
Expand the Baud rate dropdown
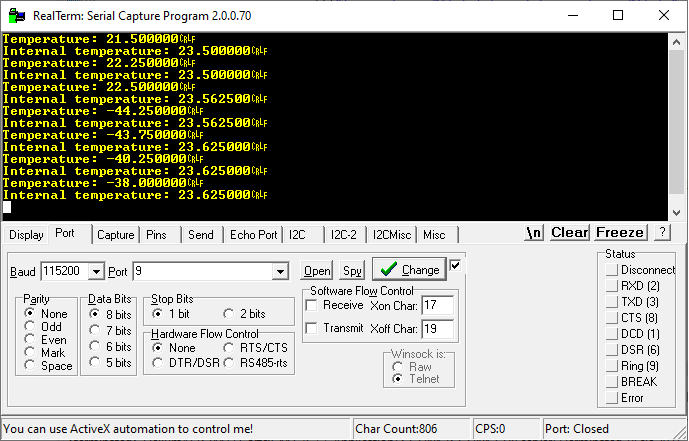tap(96, 271)
